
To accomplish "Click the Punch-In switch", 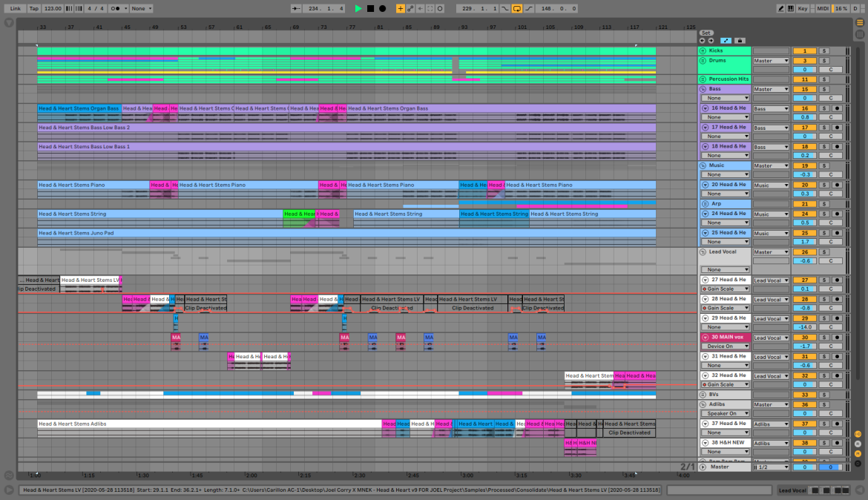I will click(x=505, y=8).
